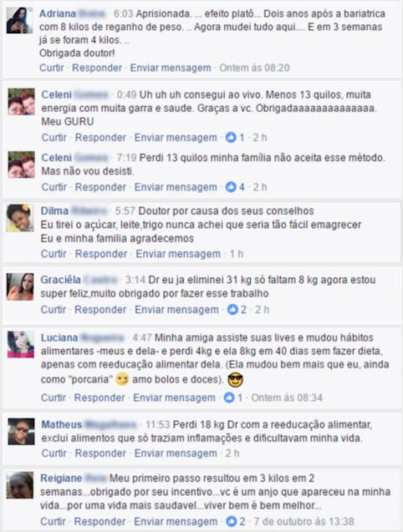
Task: Jump to timestamp 11:53 in Matheus's comment
Action: pos(158,424)
